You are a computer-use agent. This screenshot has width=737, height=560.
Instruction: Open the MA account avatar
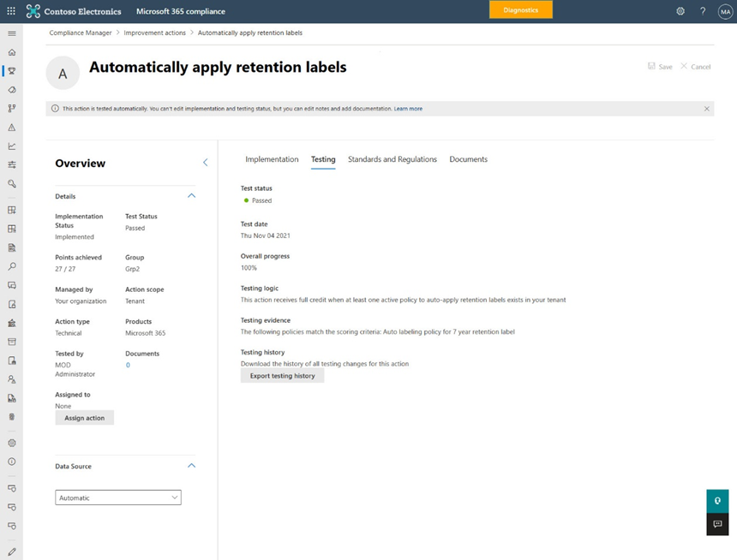click(x=724, y=11)
